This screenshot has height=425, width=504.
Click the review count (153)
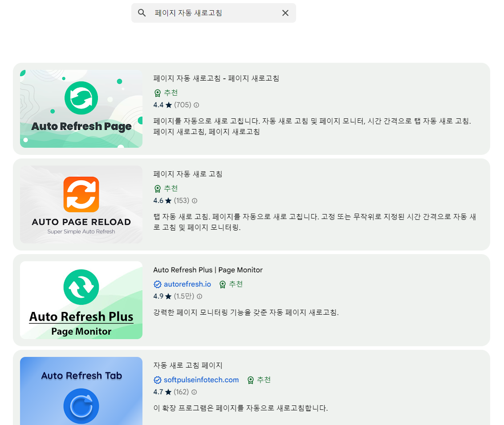[182, 201]
